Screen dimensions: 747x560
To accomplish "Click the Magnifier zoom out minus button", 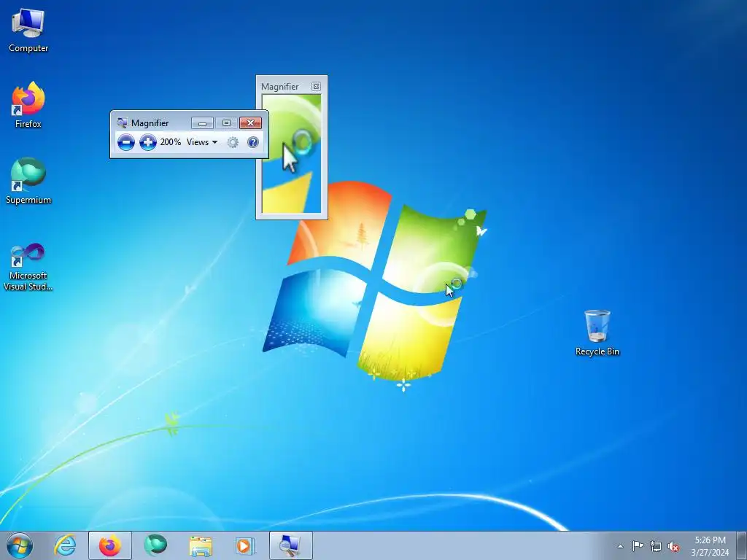I will click(x=125, y=142).
